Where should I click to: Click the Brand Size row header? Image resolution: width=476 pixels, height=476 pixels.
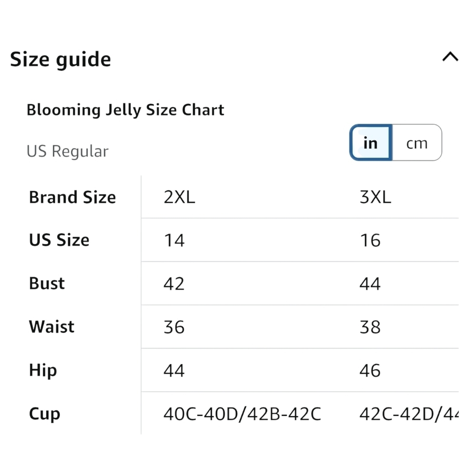(72, 198)
